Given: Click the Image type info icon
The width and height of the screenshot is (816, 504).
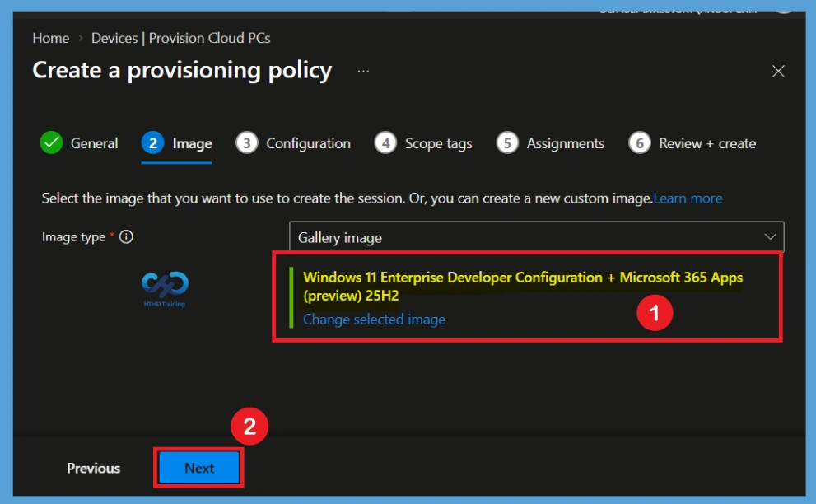Looking at the screenshot, I should (126, 237).
